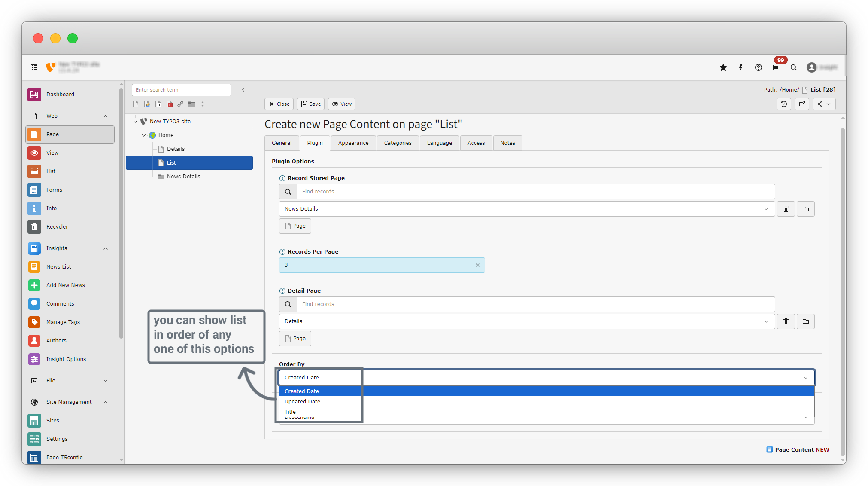
Task: Expand the File module group
Action: click(x=106, y=381)
